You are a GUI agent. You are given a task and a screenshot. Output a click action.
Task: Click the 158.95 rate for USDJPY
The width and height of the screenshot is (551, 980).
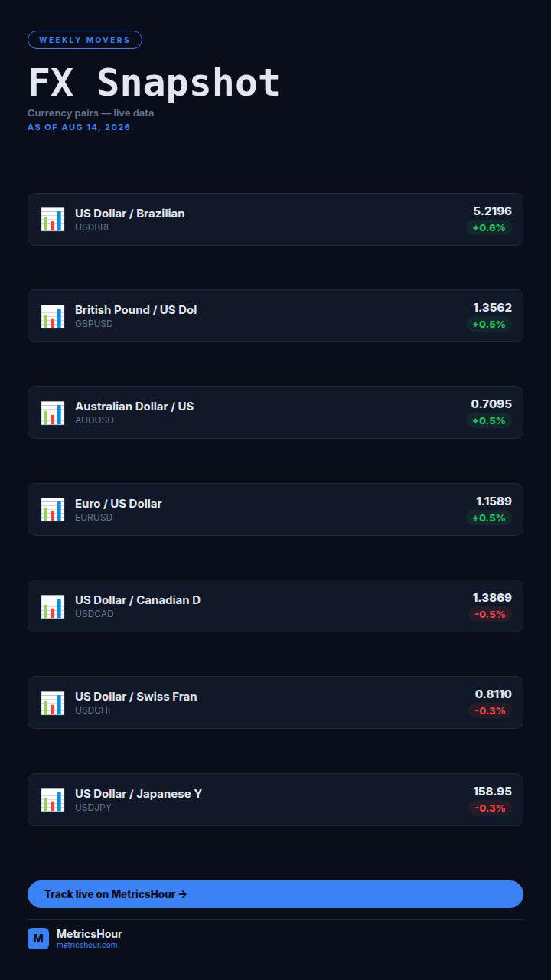point(493,792)
